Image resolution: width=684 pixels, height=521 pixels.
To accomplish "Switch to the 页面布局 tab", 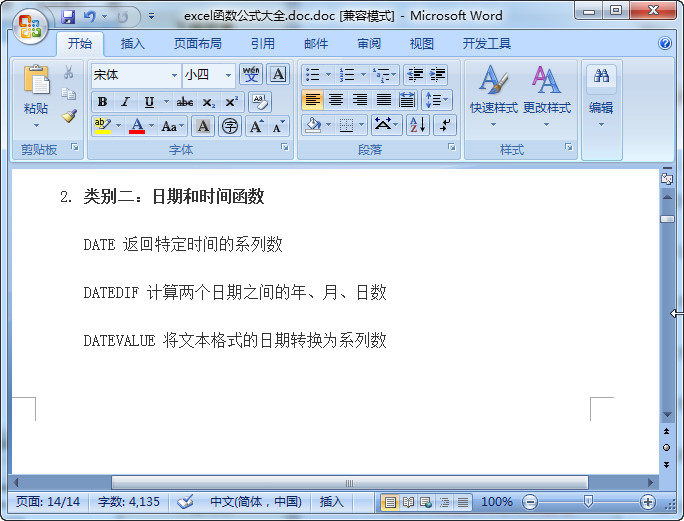I will pos(198,43).
